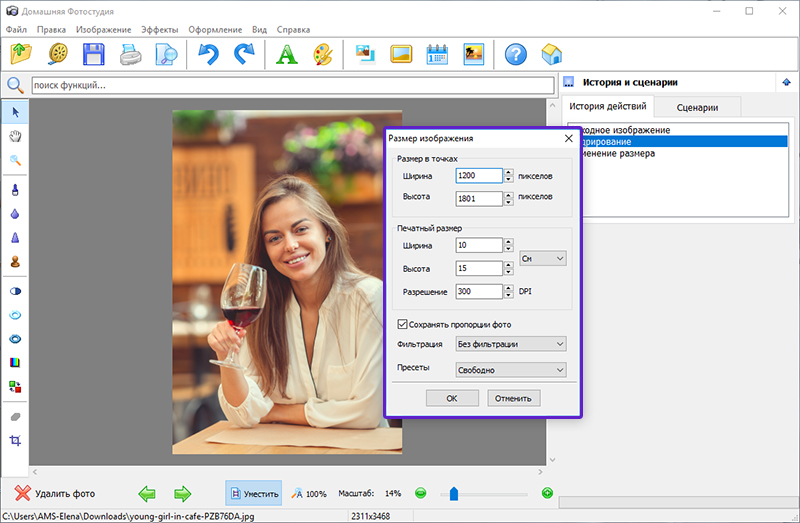Click the pixel width stepper arrows
Screen dimensions: 800x523
pos(509,176)
